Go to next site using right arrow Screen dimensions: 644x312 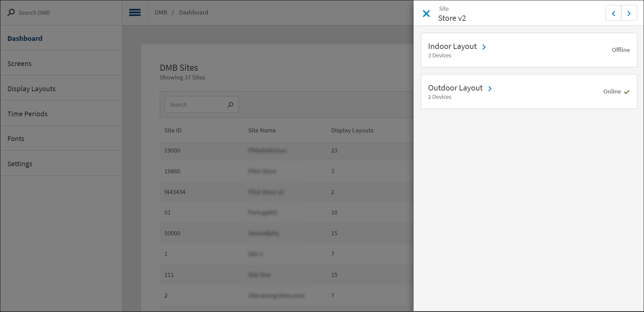(629, 13)
